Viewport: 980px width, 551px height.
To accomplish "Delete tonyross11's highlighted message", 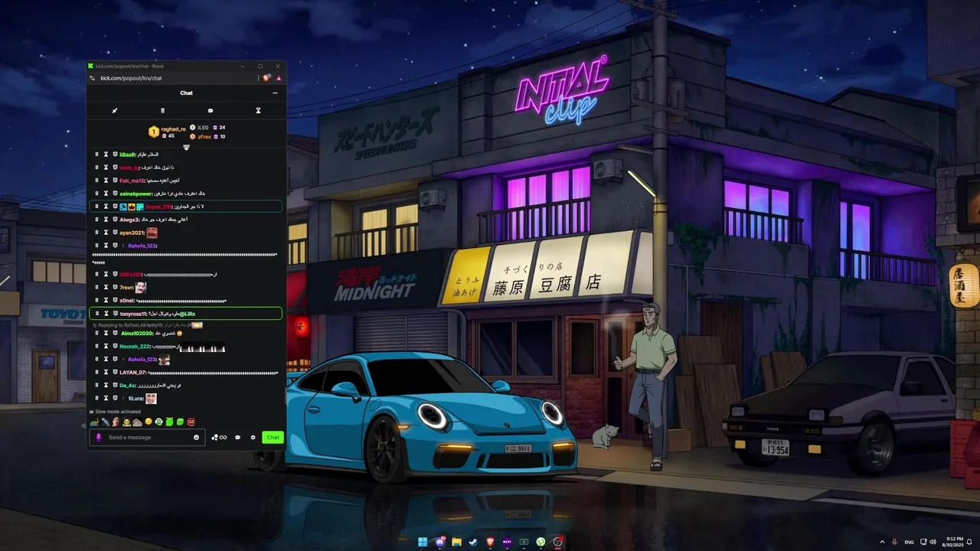I will (96, 314).
